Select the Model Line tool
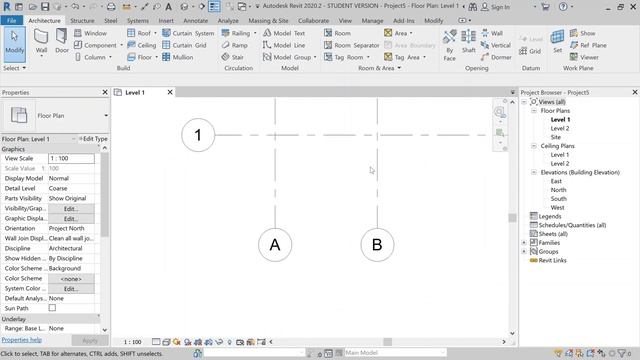This screenshot has width=640, height=360. click(284, 45)
